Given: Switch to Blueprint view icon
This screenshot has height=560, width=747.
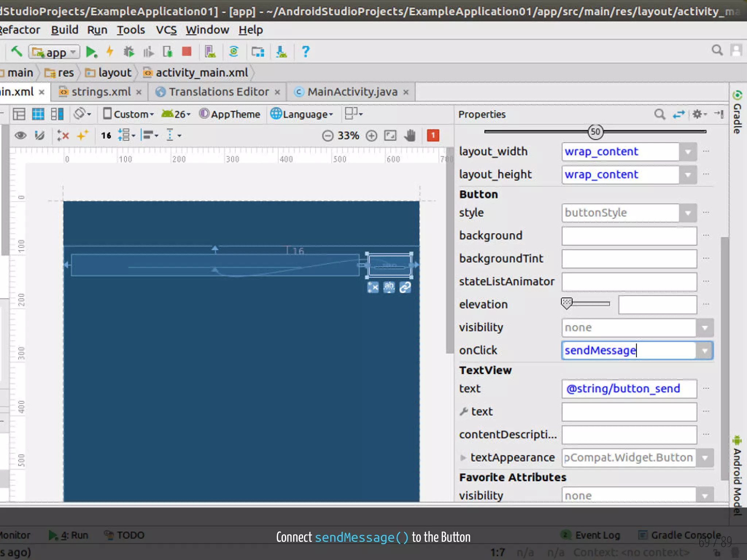Looking at the screenshot, I should click(x=38, y=114).
